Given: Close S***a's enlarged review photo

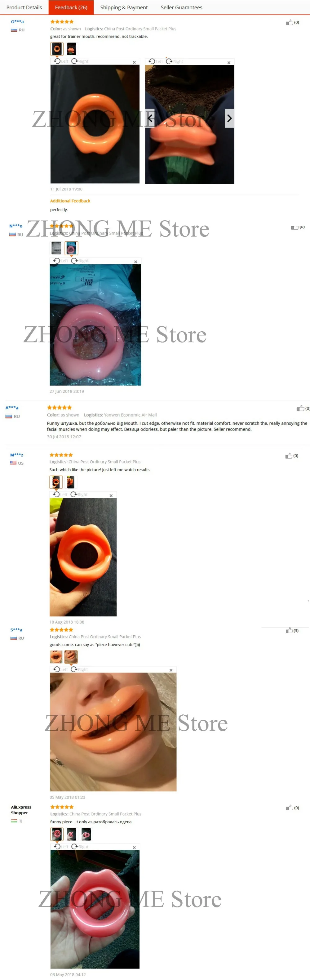Looking at the screenshot, I should pyautogui.click(x=171, y=670).
